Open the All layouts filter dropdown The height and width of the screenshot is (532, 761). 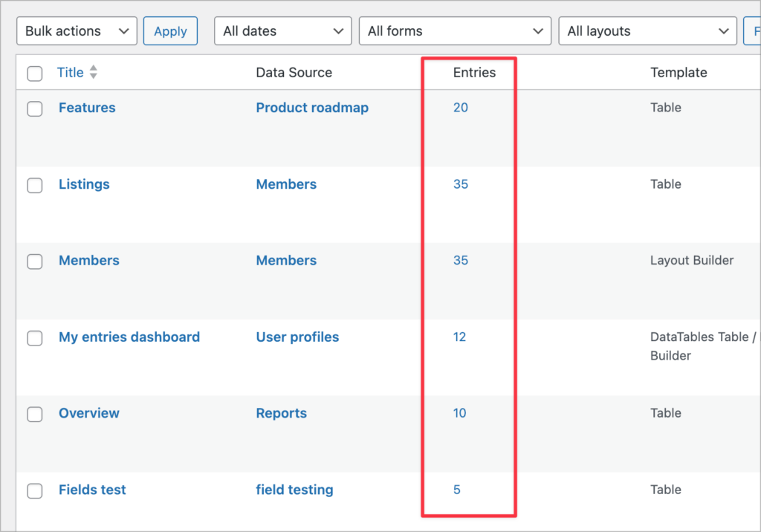point(647,30)
